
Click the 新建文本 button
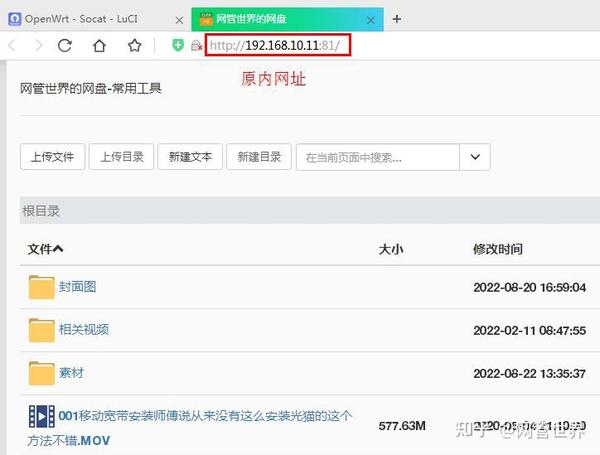(x=190, y=157)
